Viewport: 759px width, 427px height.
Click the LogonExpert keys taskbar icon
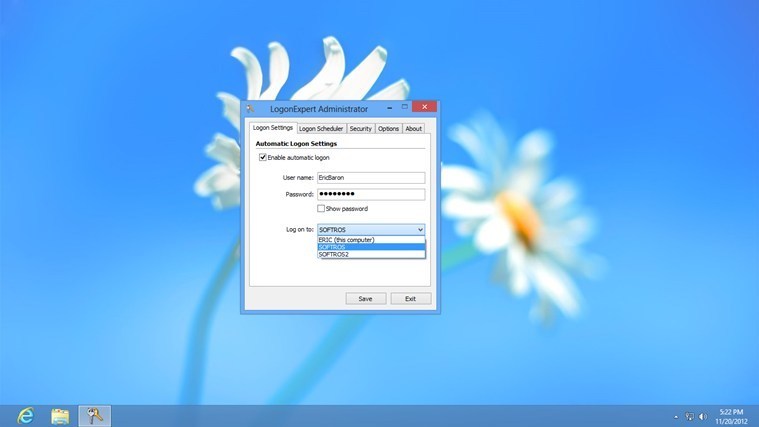tap(95, 414)
